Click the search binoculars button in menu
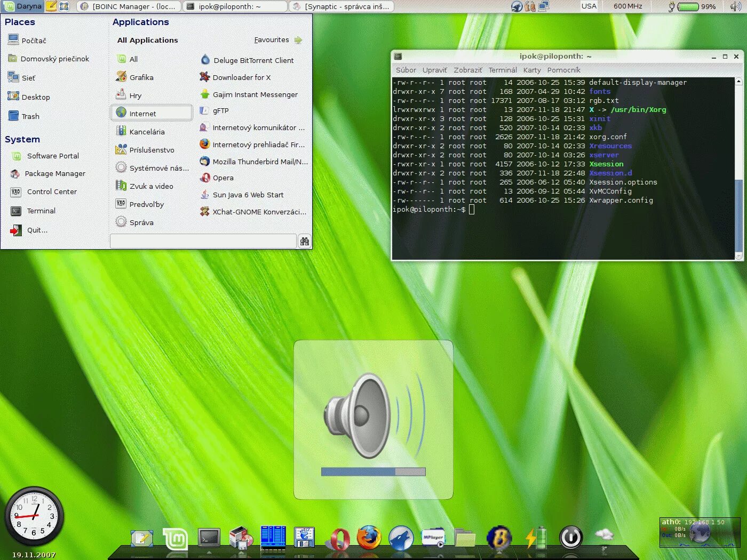The image size is (747, 560). 305,241
